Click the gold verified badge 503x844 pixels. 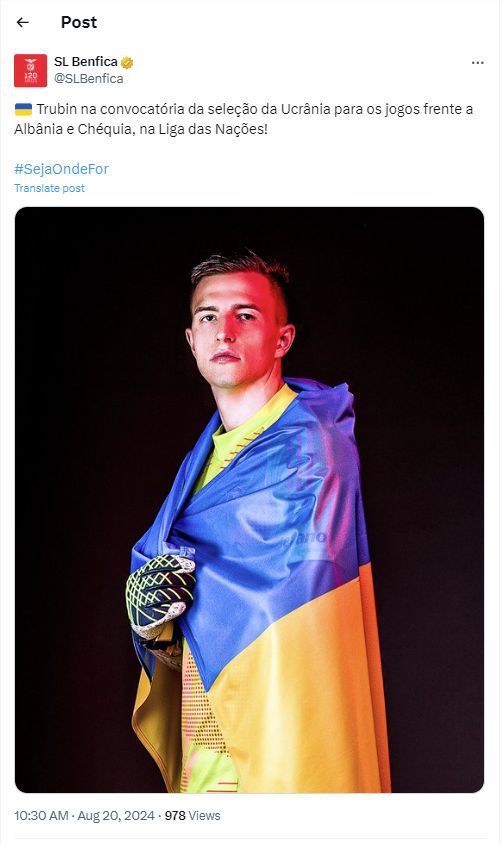click(x=127, y=62)
